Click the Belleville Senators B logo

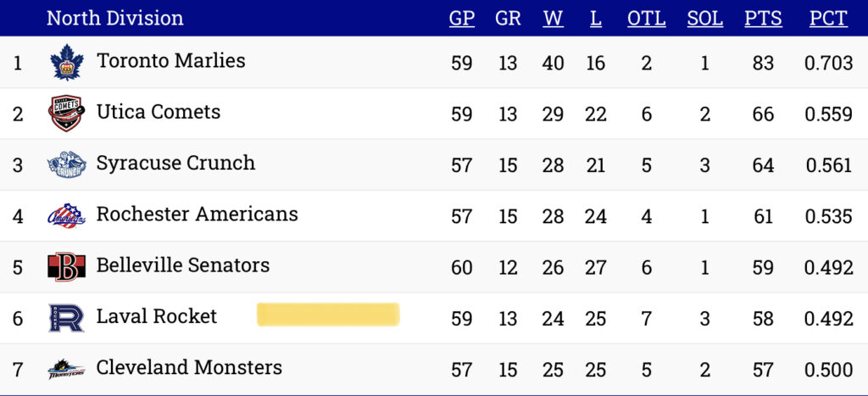point(66,267)
